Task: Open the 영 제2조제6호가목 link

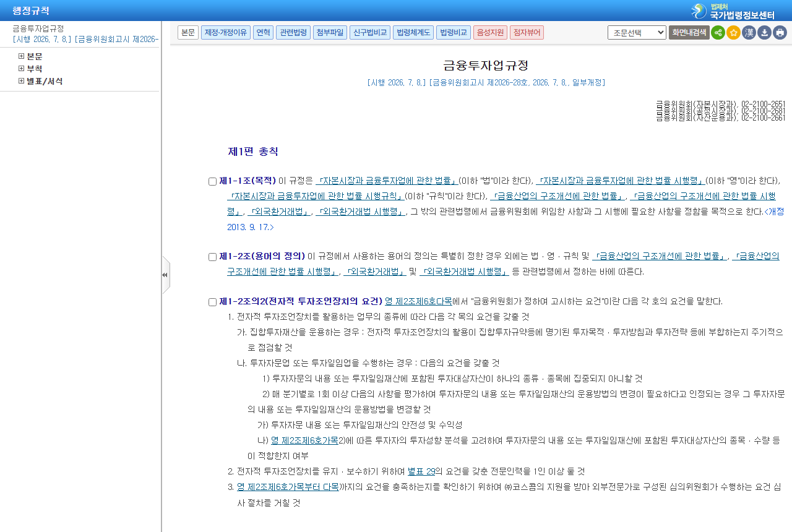Action: tap(304, 440)
